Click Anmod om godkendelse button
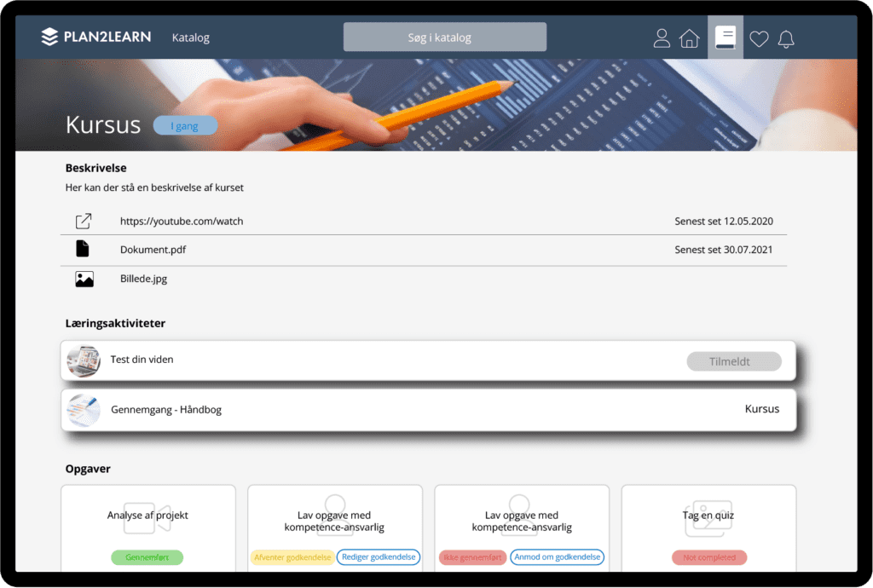 coord(557,556)
